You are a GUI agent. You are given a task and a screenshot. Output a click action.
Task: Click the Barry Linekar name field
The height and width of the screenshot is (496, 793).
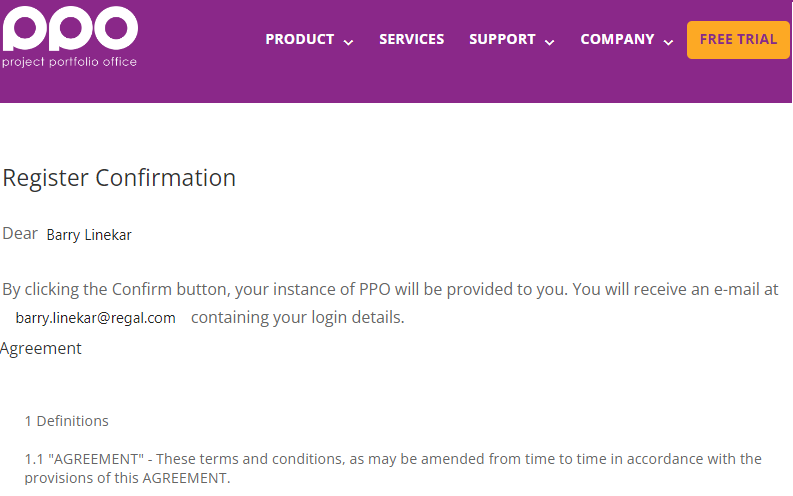click(x=89, y=235)
